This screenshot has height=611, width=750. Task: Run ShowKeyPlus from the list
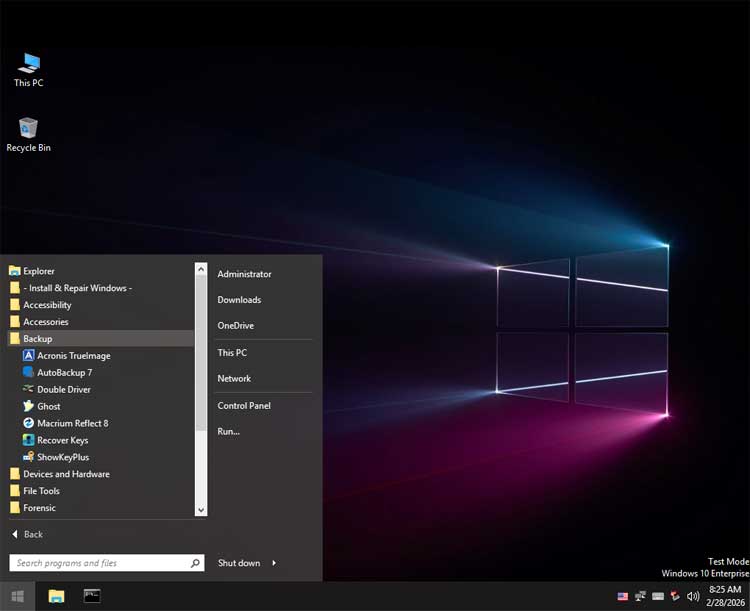click(x=62, y=457)
